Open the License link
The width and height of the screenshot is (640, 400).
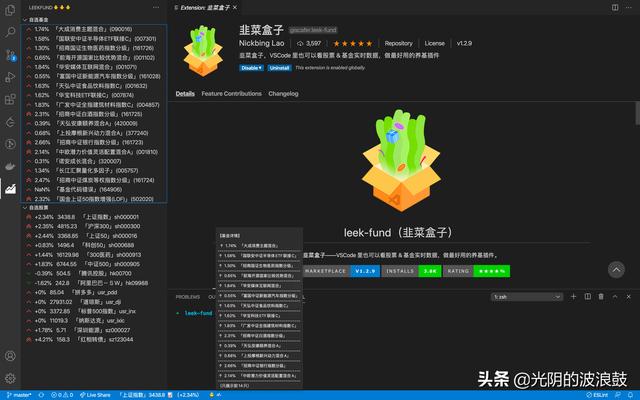434,43
